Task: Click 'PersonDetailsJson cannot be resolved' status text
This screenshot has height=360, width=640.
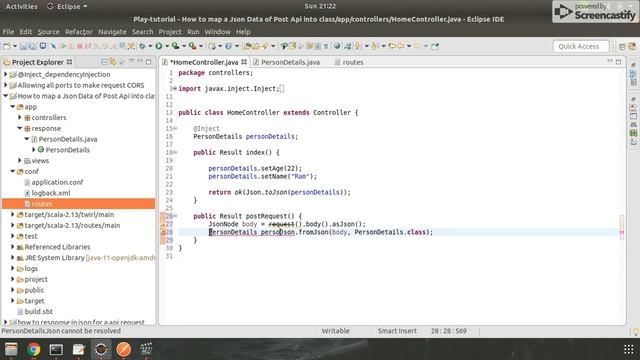Action: pyautogui.click(x=61, y=331)
